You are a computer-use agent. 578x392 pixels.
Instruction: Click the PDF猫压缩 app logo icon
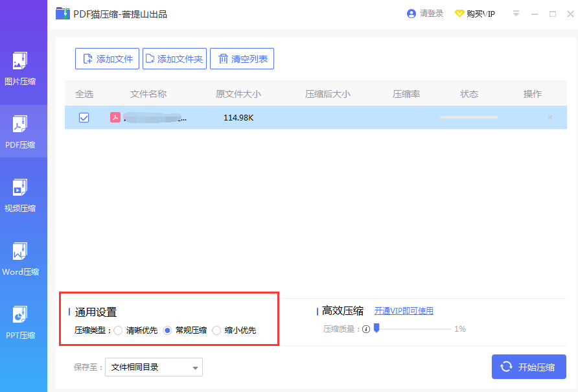pyautogui.click(x=63, y=14)
